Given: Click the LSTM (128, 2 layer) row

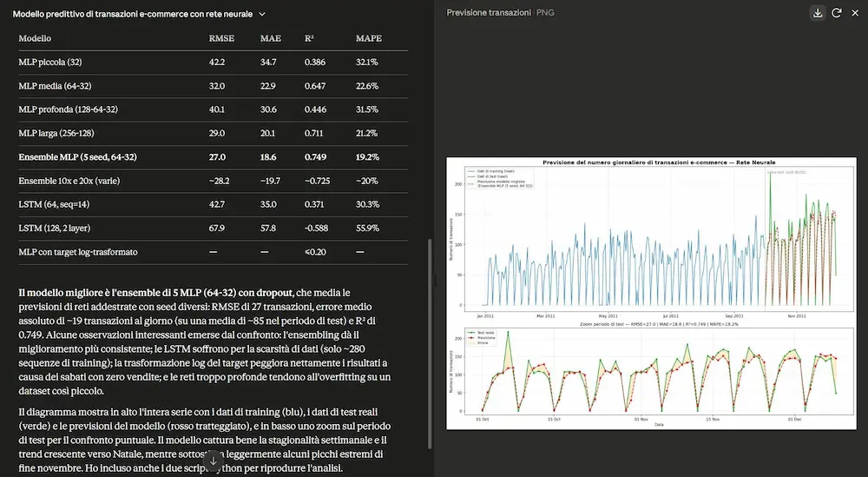Looking at the screenshot, I should (214, 229).
